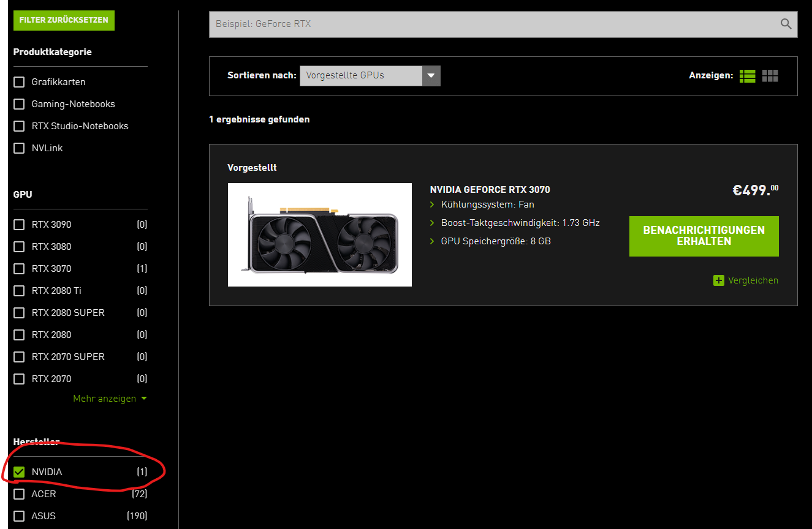This screenshot has height=529, width=812.
Task: Click the Vergleichen link
Action: pos(753,280)
